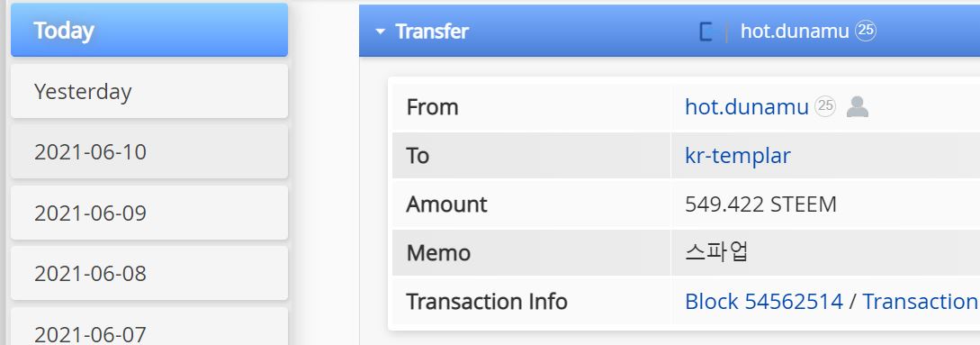Select the 2021-06-08 date entry
Viewport: 980px width, 345px height.
coord(149,274)
